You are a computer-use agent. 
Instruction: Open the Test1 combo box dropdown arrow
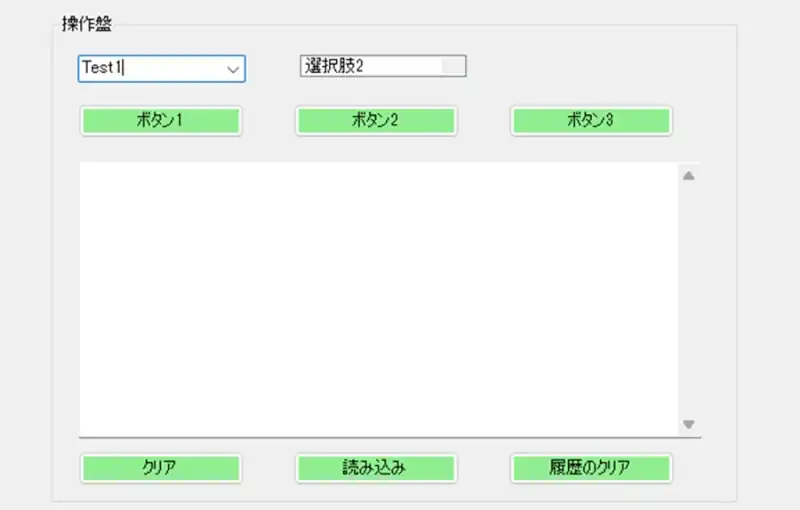click(x=233, y=69)
